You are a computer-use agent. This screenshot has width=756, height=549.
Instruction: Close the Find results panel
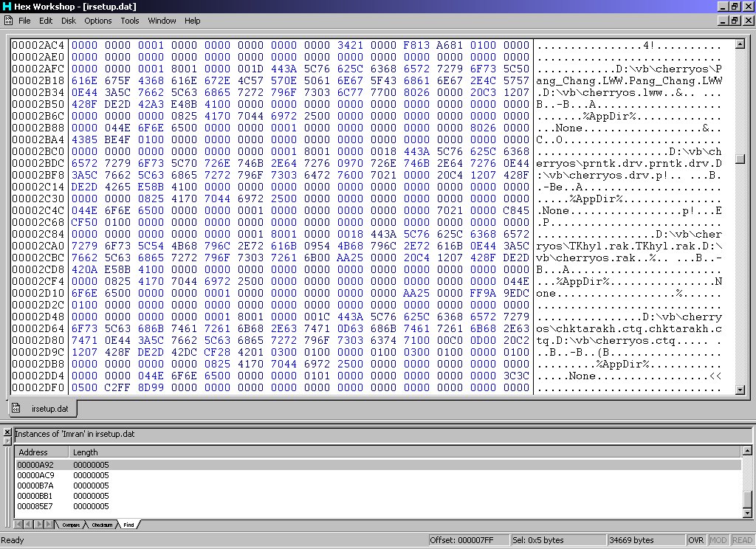7,432
